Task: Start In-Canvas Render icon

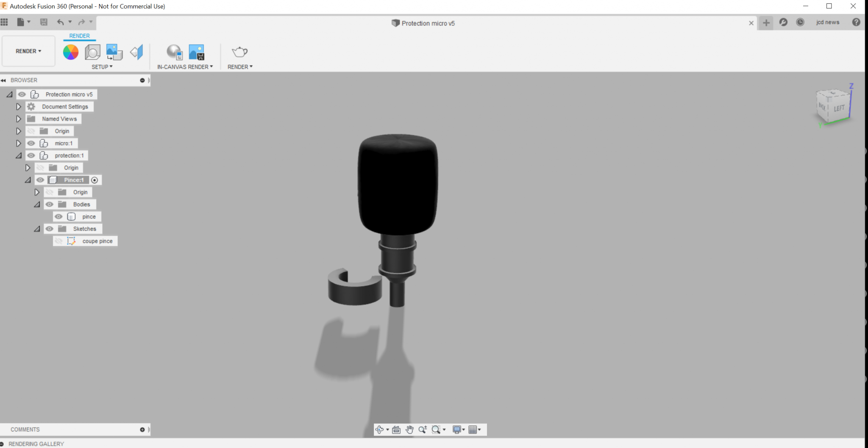Action: pyautogui.click(x=174, y=52)
